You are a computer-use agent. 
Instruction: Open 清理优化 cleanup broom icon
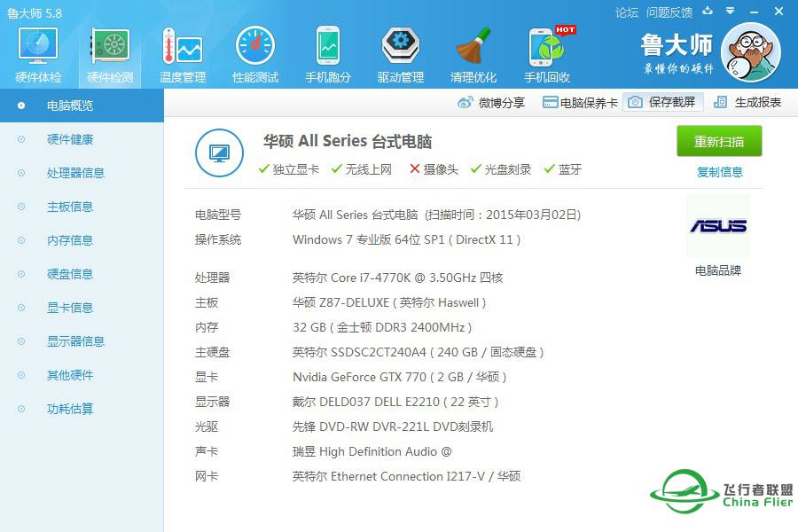[473, 55]
